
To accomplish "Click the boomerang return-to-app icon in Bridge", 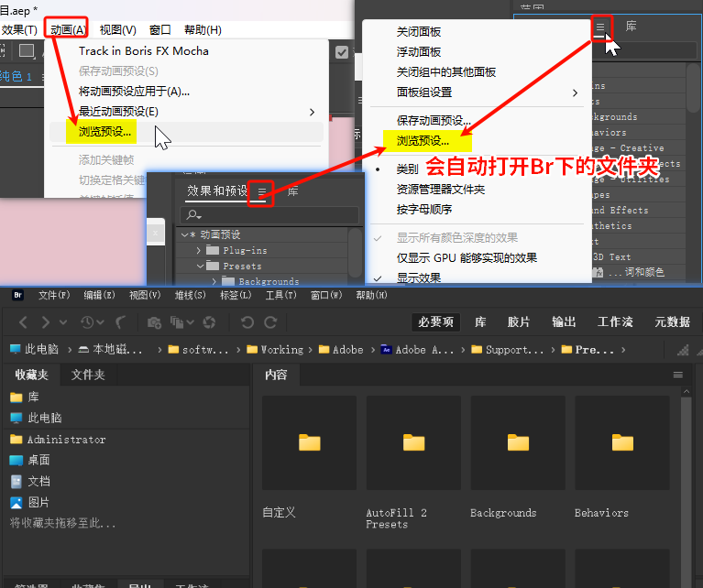I will tap(121, 322).
